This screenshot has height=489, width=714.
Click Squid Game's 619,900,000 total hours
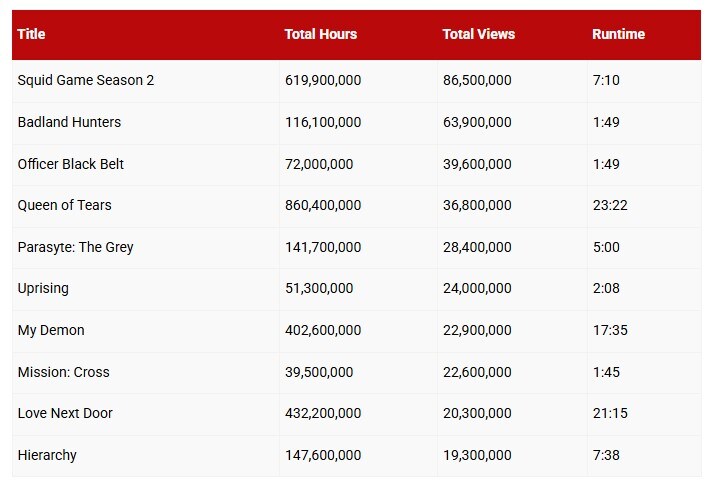point(323,80)
